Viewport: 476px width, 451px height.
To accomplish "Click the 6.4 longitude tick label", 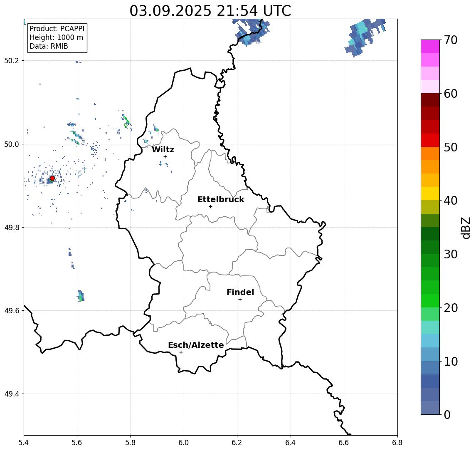I will (x=291, y=443).
